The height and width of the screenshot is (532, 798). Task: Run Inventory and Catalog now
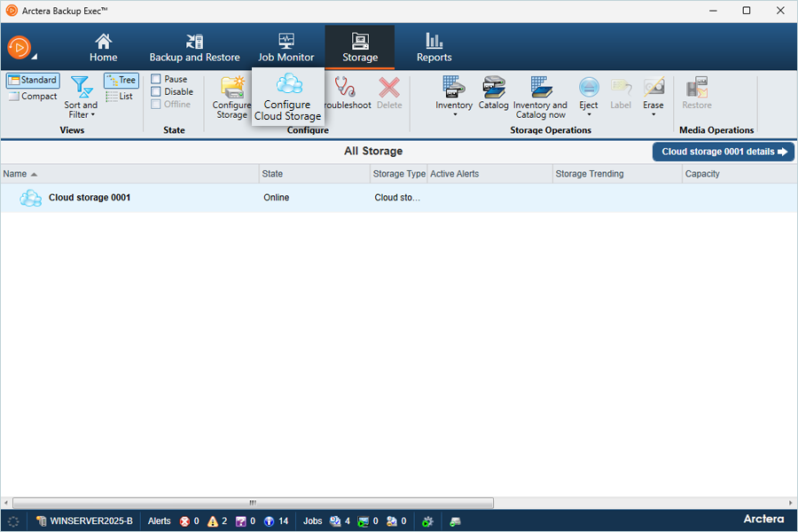tap(540, 87)
